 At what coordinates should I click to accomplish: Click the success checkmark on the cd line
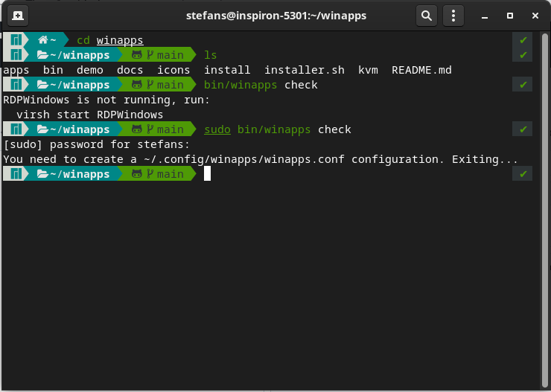coord(523,40)
